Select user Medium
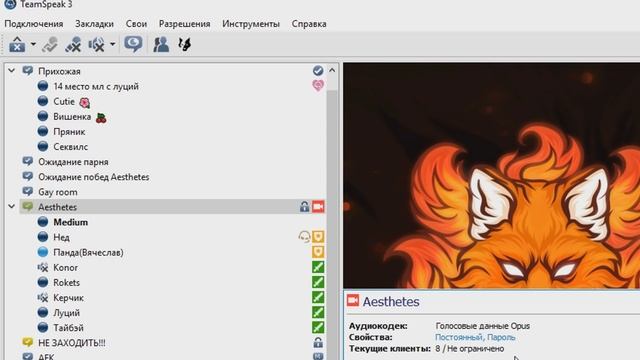Screen dimensions: 640x360 click(x=71, y=222)
